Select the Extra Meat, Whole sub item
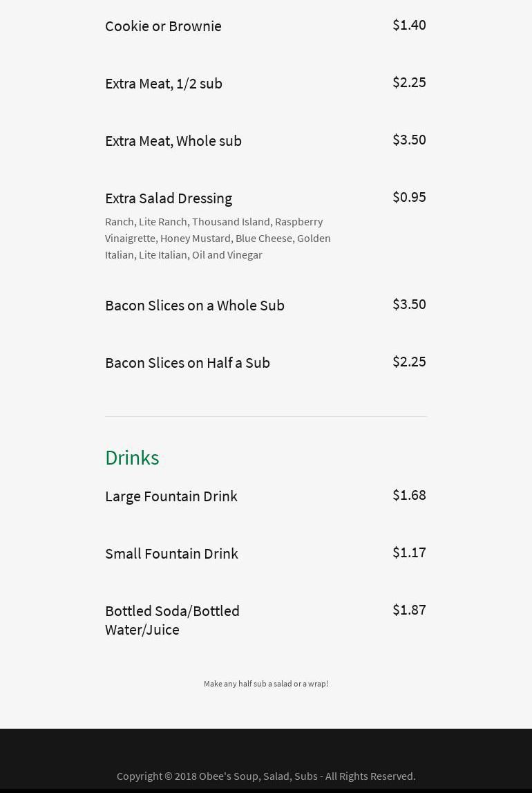This screenshot has height=793, width=532. pos(173,140)
